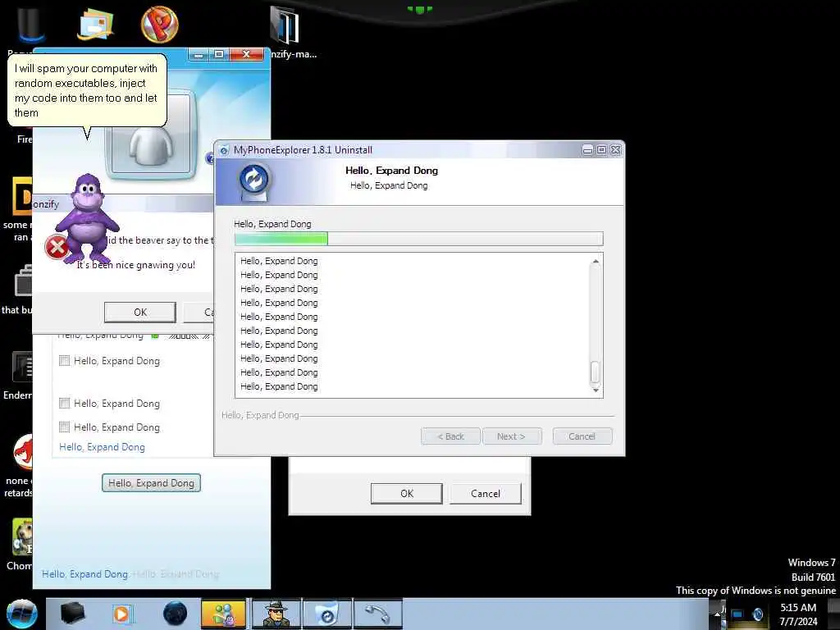This screenshot has width=840, height=630.
Task: Show hidden icons in the system tray
Action: [x=717, y=614]
